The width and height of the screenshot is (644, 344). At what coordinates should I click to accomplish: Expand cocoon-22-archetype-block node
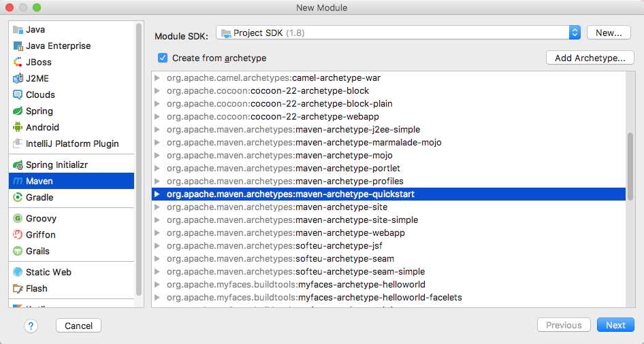tap(157, 90)
